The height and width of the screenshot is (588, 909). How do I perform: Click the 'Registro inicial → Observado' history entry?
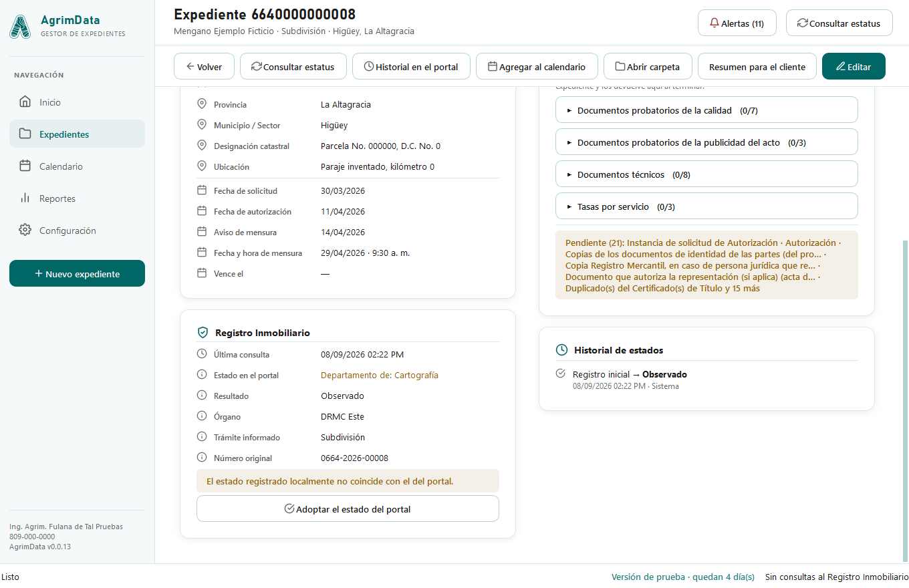point(630,374)
